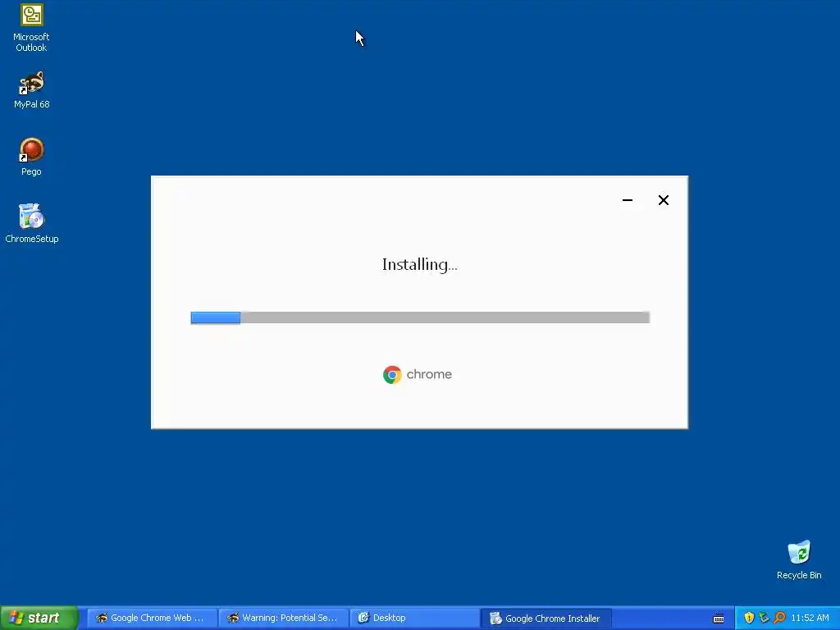Click the magnifier tray icon

[x=779, y=618]
